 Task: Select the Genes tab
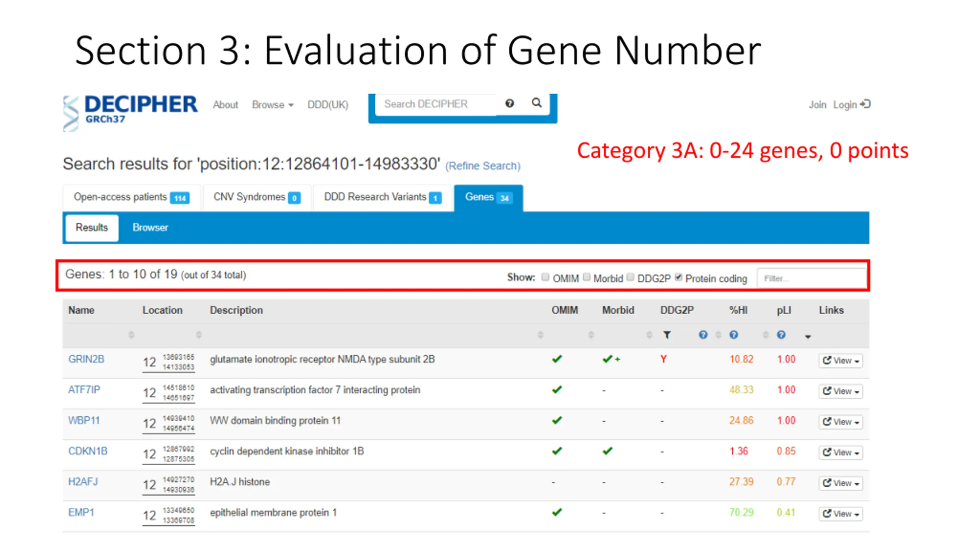[x=488, y=197]
